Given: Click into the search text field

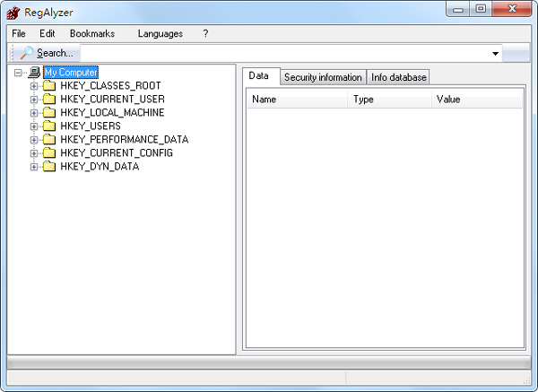Looking at the screenshot, I should (285, 54).
